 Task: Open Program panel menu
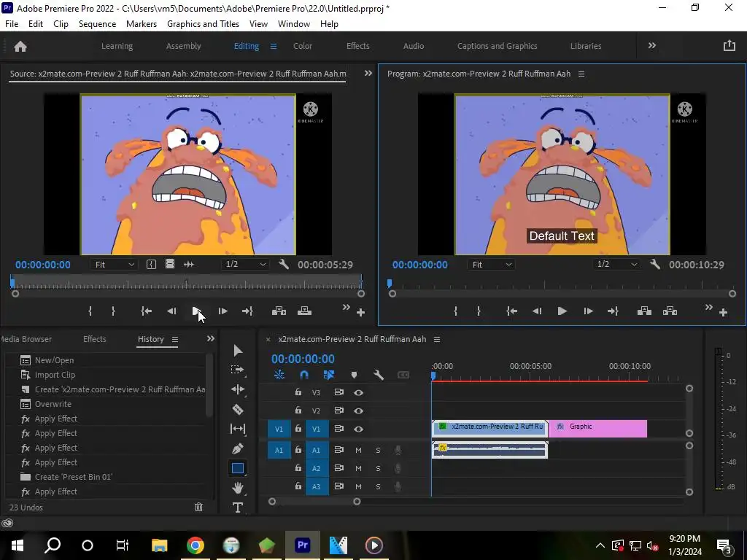[x=581, y=74]
